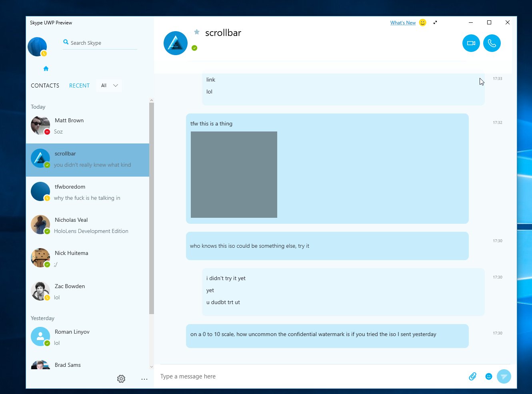Screen dimensions: 532x394
Task: Click the 'i didn't try it yet' message
Action: tap(226, 278)
